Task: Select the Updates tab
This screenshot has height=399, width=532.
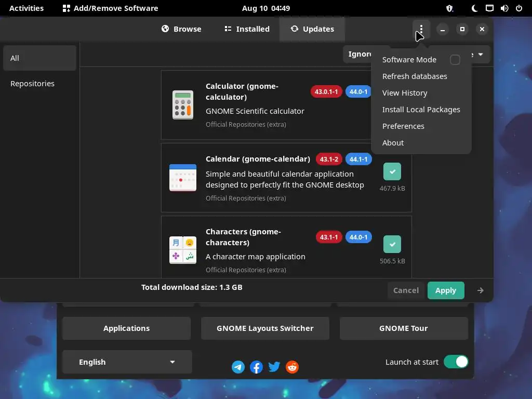Action: [x=312, y=29]
